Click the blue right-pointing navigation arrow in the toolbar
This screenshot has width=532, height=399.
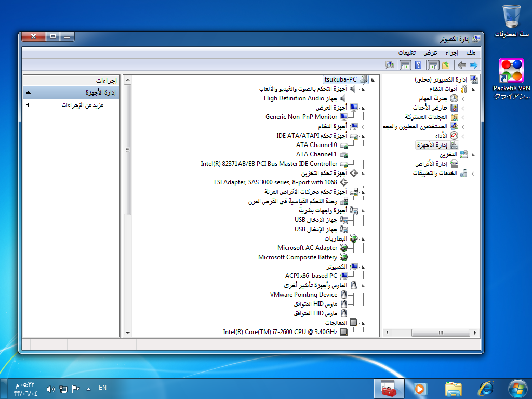tap(474, 65)
